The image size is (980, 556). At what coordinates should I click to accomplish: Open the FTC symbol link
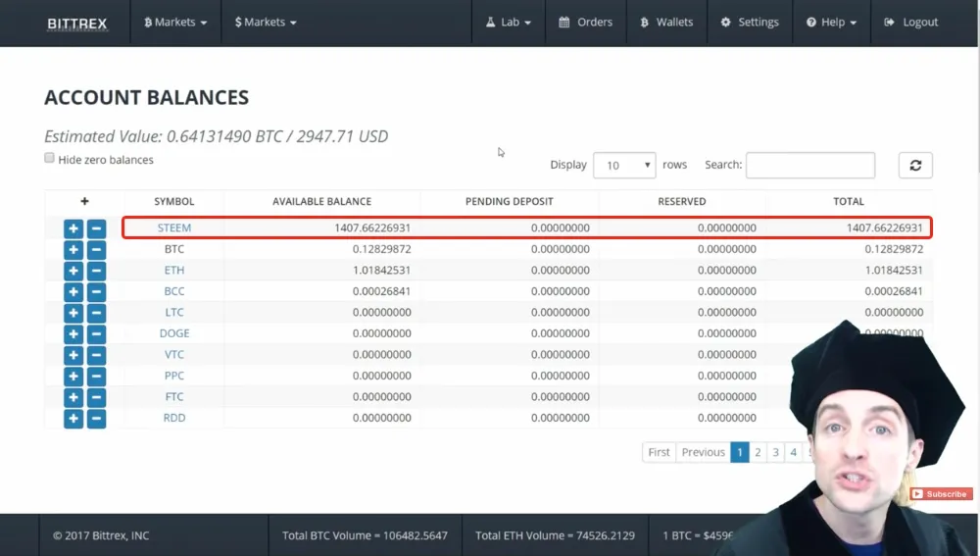(x=174, y=396)
